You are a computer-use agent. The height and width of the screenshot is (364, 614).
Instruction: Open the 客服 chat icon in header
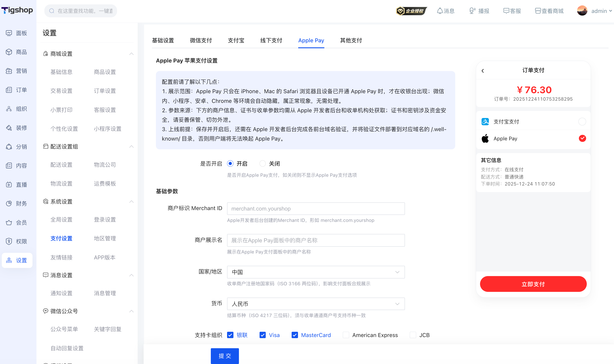tap(506, 11)
